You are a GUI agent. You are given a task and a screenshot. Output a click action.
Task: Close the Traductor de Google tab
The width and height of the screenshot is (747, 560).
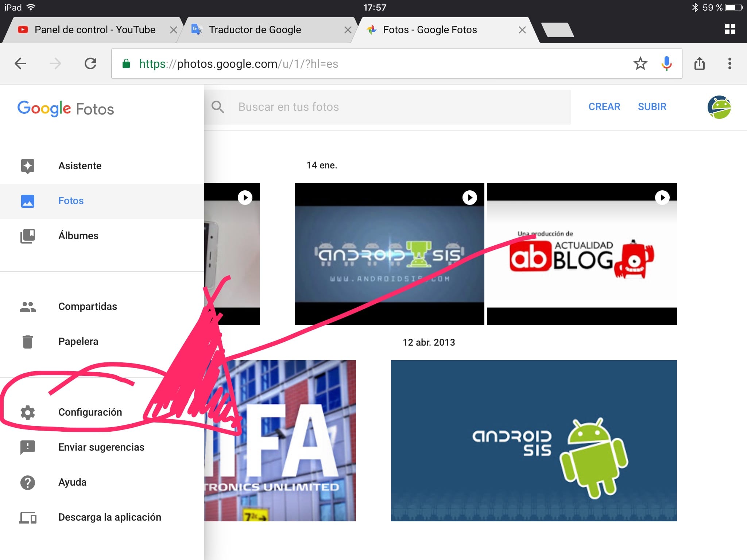pyautogui.click(x=348, y=30)
